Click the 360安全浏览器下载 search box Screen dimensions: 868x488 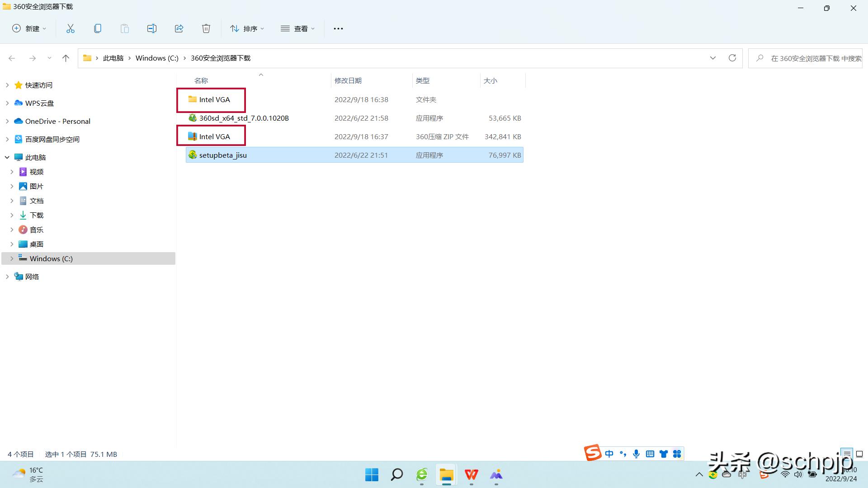click(809, 58)
